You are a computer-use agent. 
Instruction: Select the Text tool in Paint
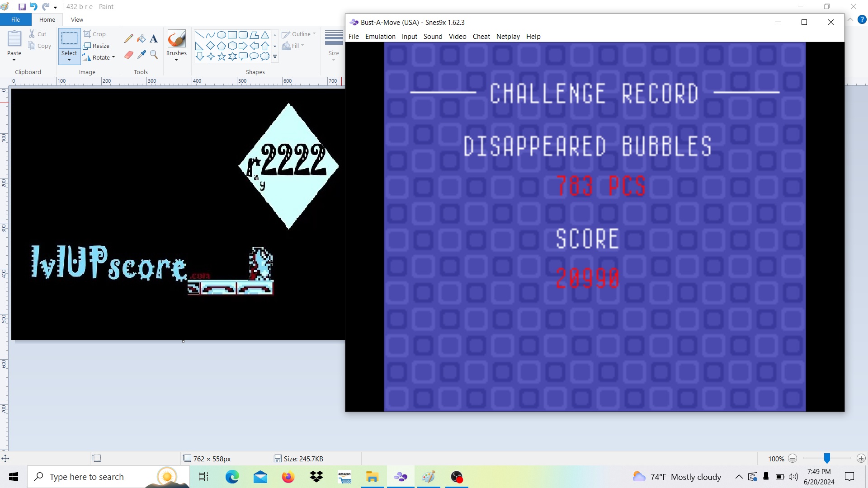click(154, 39)
